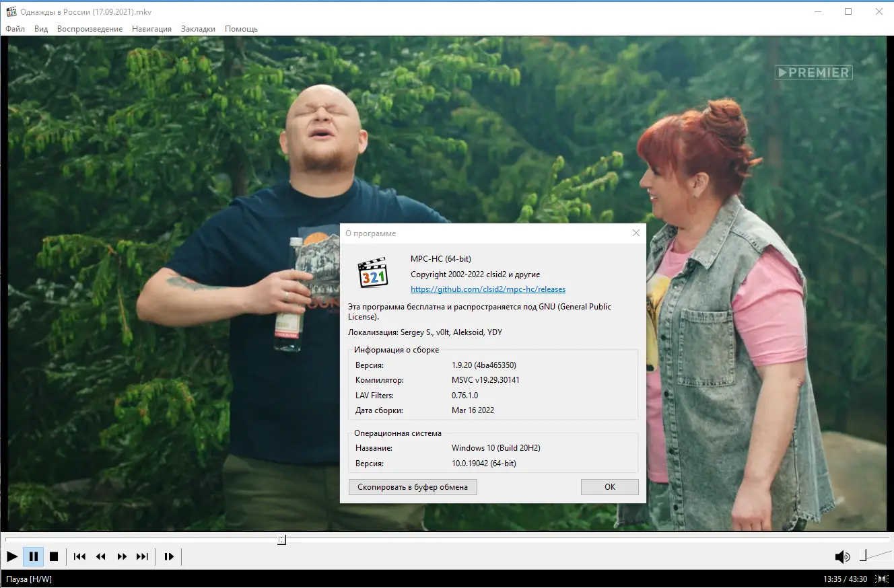Toggle pause with the highlighted Pause button
Image resolution: width=894 pixels, height=588 pixels.
33,556
